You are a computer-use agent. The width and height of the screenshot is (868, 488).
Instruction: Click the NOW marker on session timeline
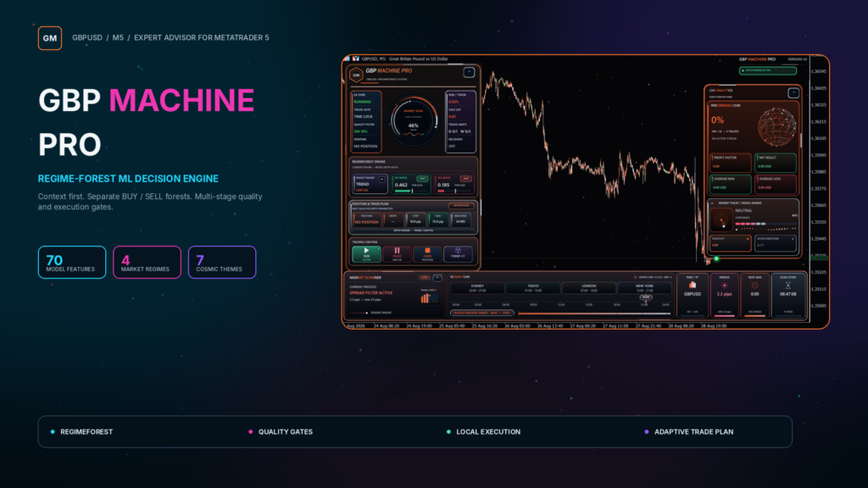coord(646,297)
